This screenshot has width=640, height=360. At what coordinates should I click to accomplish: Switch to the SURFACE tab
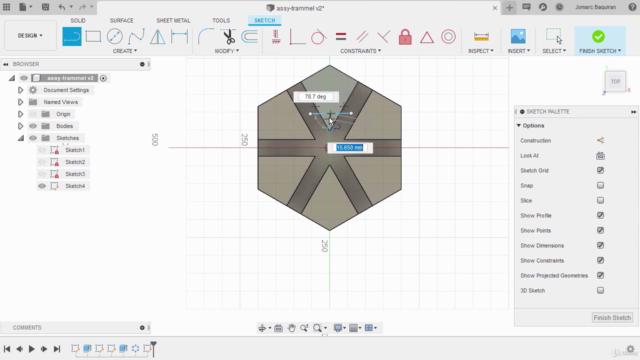click(121, 20)
